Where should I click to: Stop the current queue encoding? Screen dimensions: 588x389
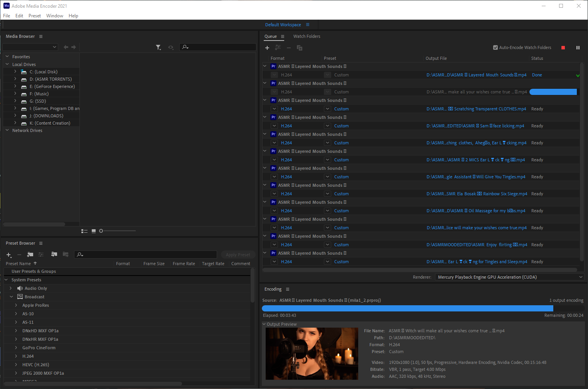563,48
